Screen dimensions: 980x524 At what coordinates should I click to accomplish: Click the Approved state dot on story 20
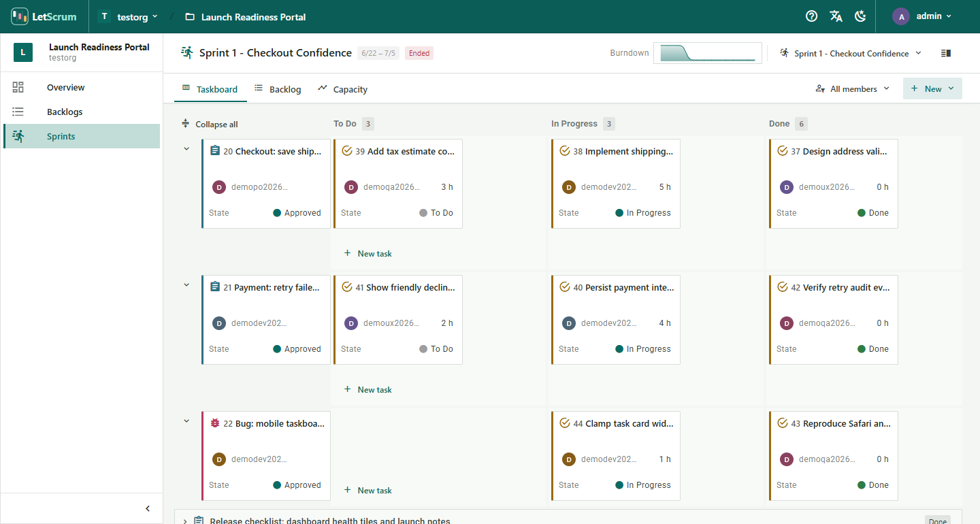coord(277,213)
